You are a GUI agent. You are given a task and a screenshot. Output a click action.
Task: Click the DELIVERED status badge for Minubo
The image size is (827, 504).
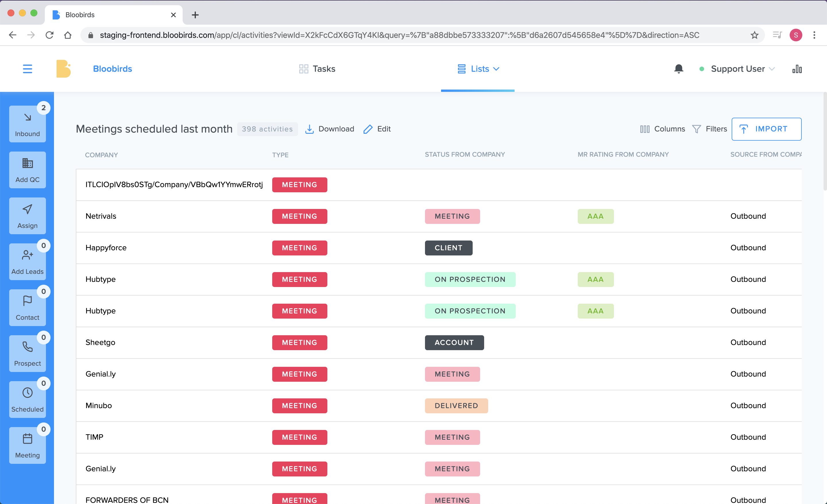(x=456, y=406)
